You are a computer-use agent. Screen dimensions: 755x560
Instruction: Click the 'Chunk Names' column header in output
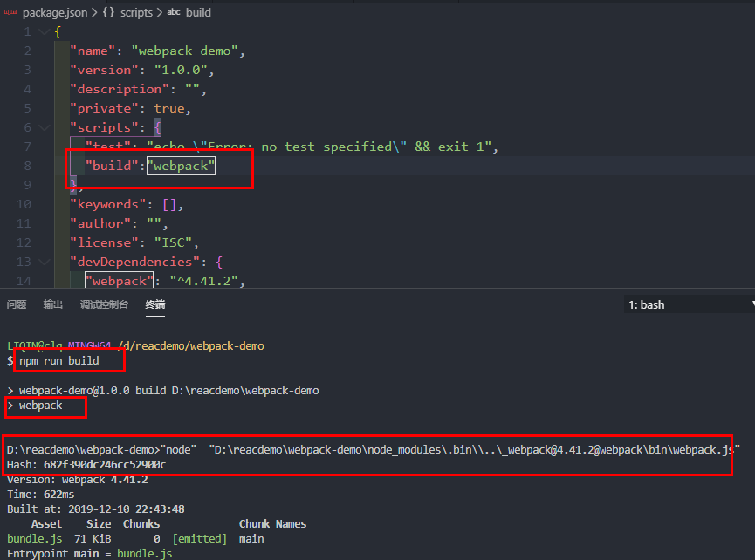click(x=272, y=524)
